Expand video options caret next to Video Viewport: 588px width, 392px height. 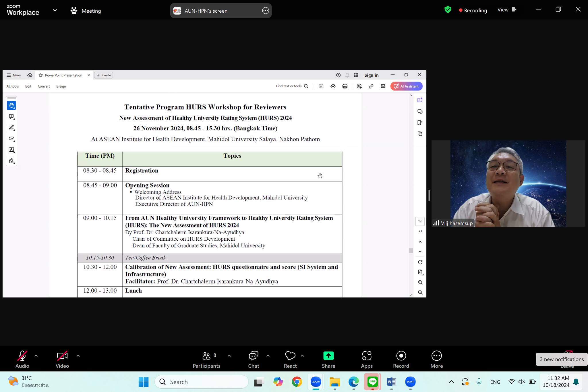pyautogui.click(x=78, y=356)
